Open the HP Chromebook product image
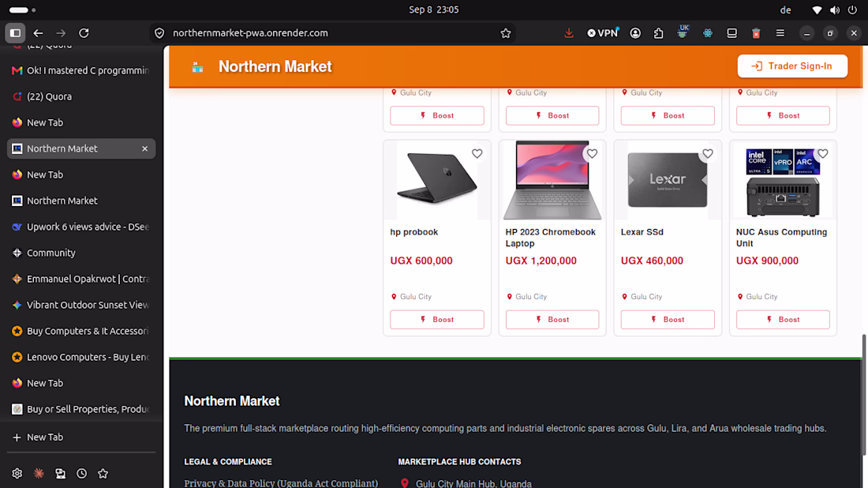 pyautogui.click(x=552, y=180)
